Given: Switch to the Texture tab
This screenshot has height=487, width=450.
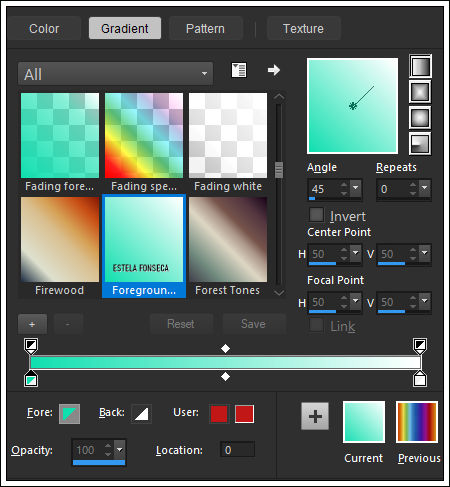Looking at the screenshot, I should tap(303, 29).
